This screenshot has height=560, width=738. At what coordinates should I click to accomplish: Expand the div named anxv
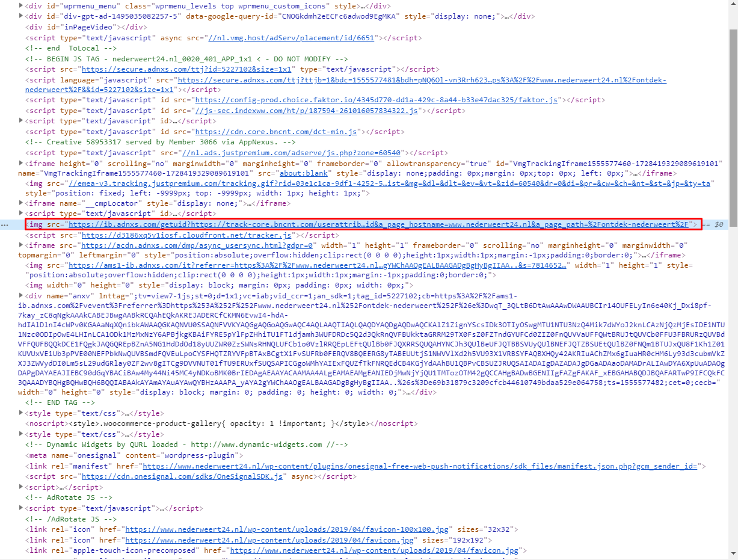[22, 295]
